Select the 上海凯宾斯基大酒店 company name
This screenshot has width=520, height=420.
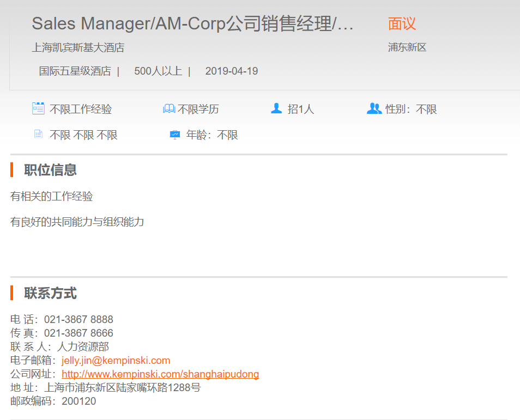click(78, 48)
